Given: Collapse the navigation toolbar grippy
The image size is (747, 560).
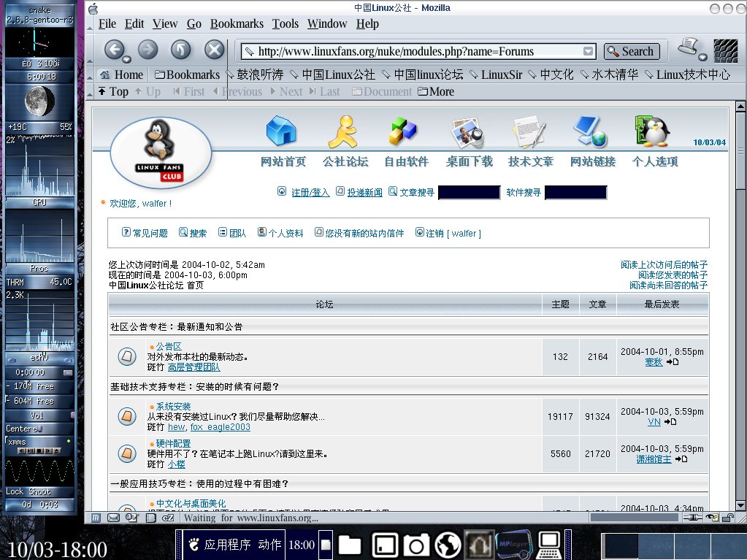Looking at the screenshot, I should point(89,51).
